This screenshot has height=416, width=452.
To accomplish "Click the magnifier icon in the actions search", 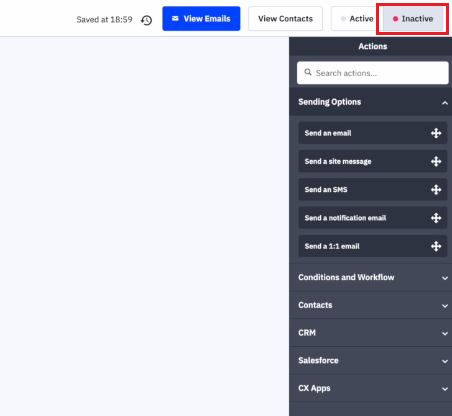I will click(308, 72).
